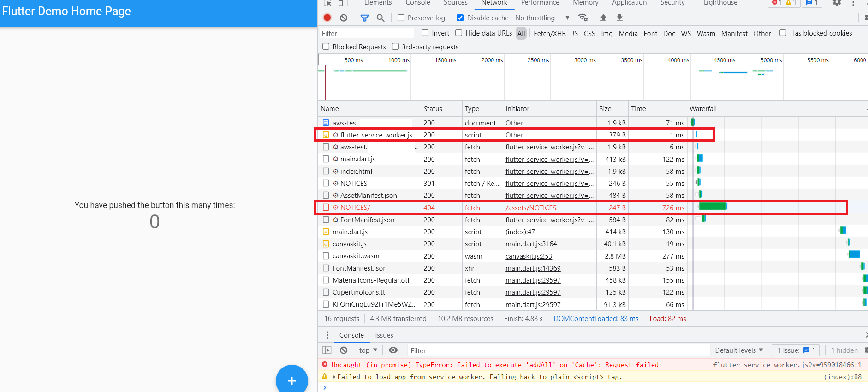Open the Performance tab
The height and width of the screenshot is (392, 868).
coord(540,3)
